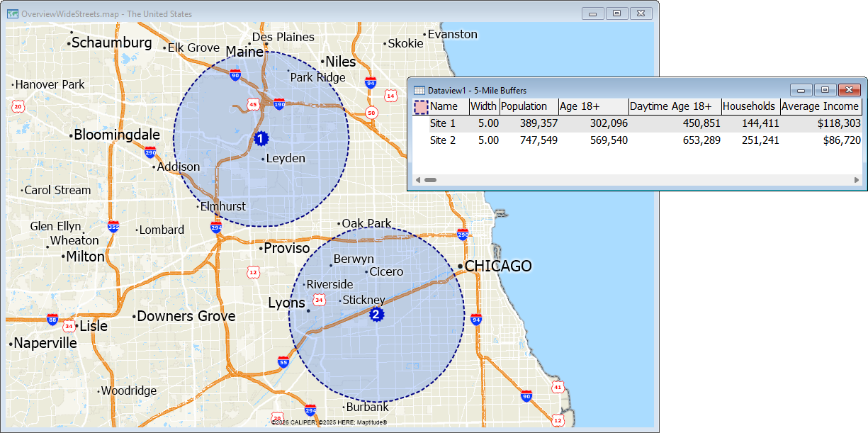Select the Width column header
Viewport: 868px width, 433px height.
[x=484, y=106]
